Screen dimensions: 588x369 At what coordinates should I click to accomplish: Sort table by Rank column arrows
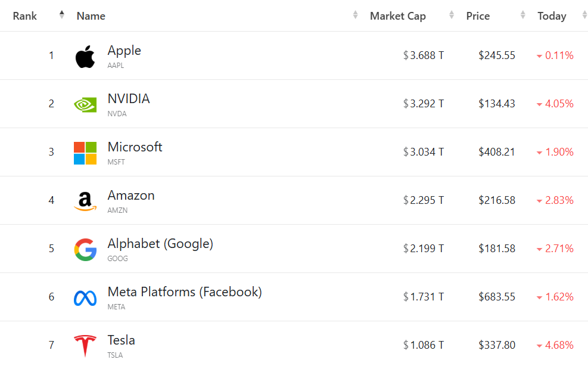click(x=62, y=15)
